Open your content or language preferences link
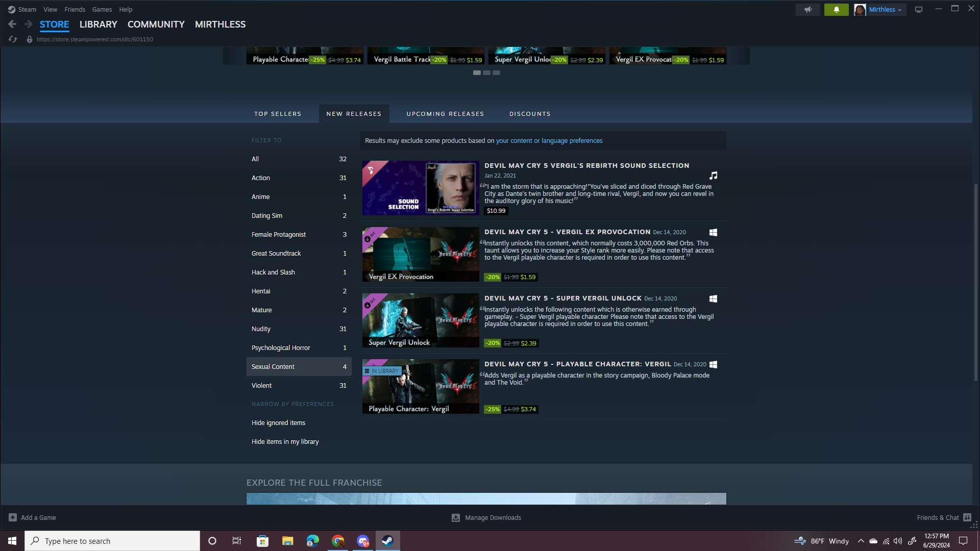The width and height of the screenshot is (980, 551). tap(549, 140)
